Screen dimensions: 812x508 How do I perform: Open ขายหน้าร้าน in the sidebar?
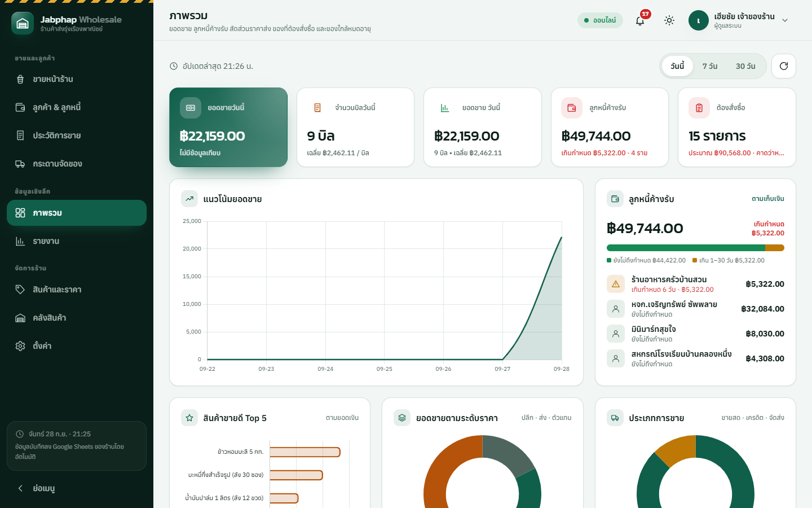(x=77, y=79)
